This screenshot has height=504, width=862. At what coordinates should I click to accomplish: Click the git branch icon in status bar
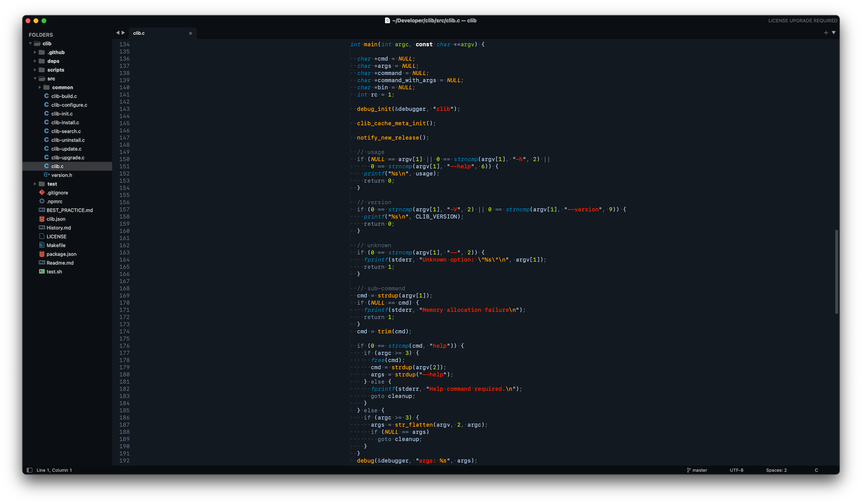click(689, 470)
